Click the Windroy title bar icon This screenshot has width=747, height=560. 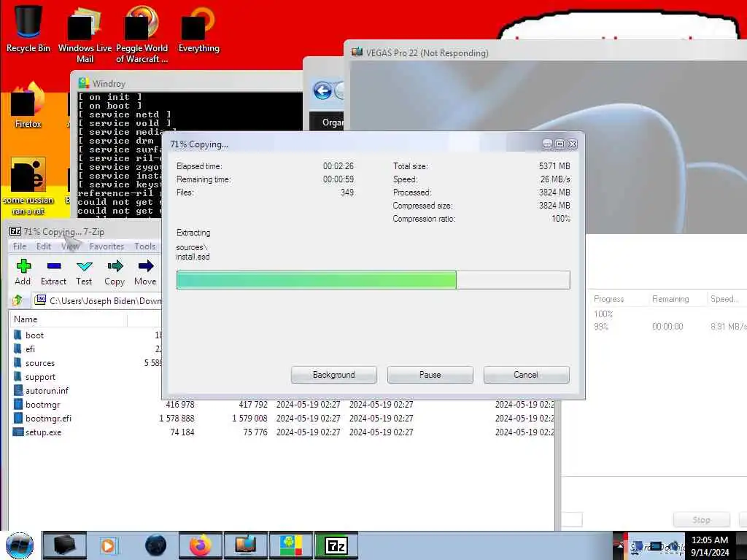point(84,83)
